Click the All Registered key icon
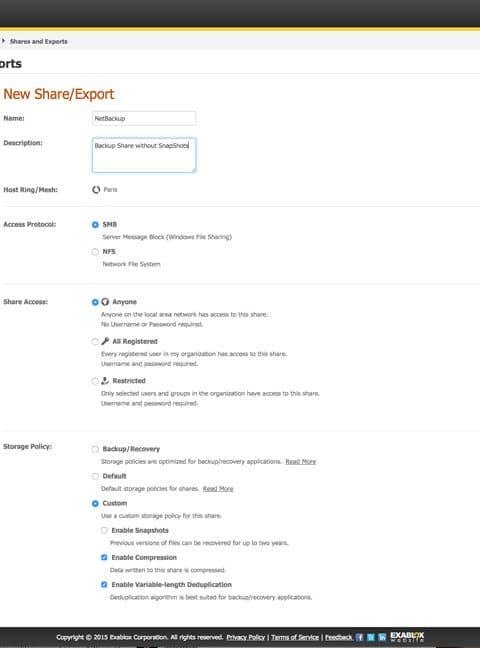This screenshot has height=648, width=480. tap(105, 341)
